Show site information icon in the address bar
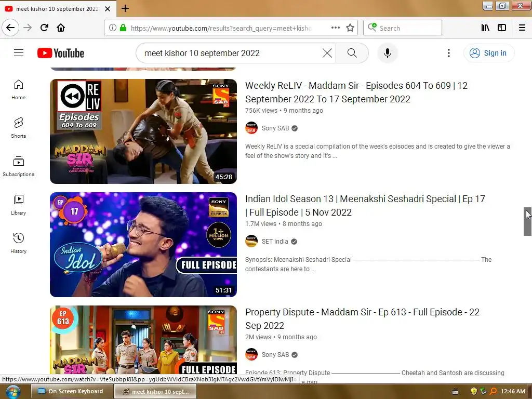532x399 pixels. coord(113,28)
